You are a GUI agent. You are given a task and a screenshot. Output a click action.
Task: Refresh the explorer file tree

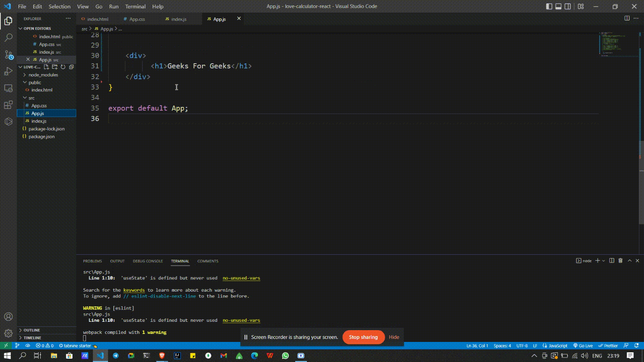[x=63, y=67]
